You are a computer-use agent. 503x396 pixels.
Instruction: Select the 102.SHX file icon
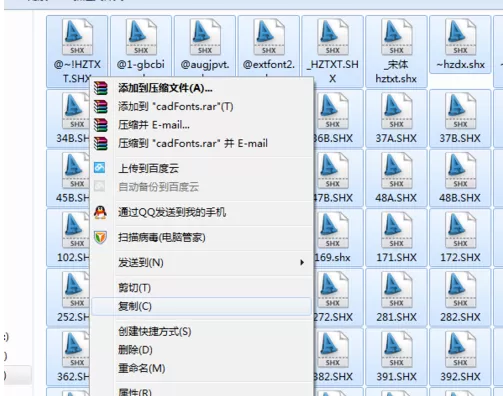[76, 230]
